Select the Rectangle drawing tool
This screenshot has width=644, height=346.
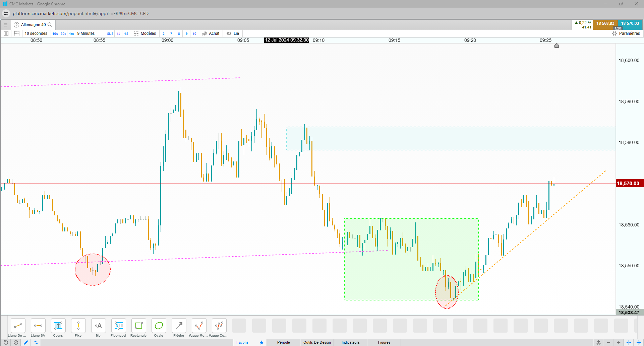click(138, 326)
